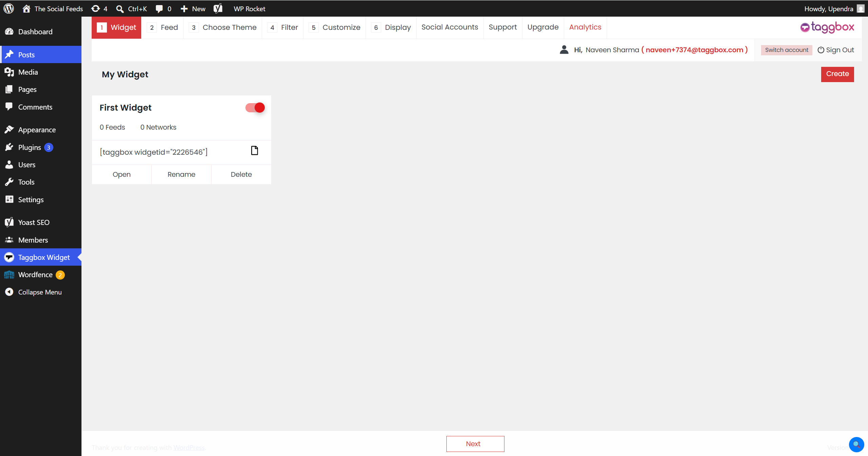
Task: Click the Pages sidebar icon
Action: coord(9,89)
